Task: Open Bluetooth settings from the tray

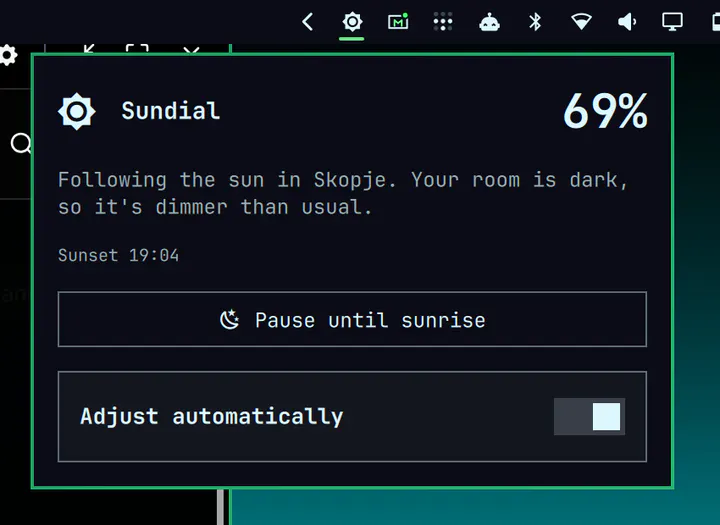Action: coord(535,22)
